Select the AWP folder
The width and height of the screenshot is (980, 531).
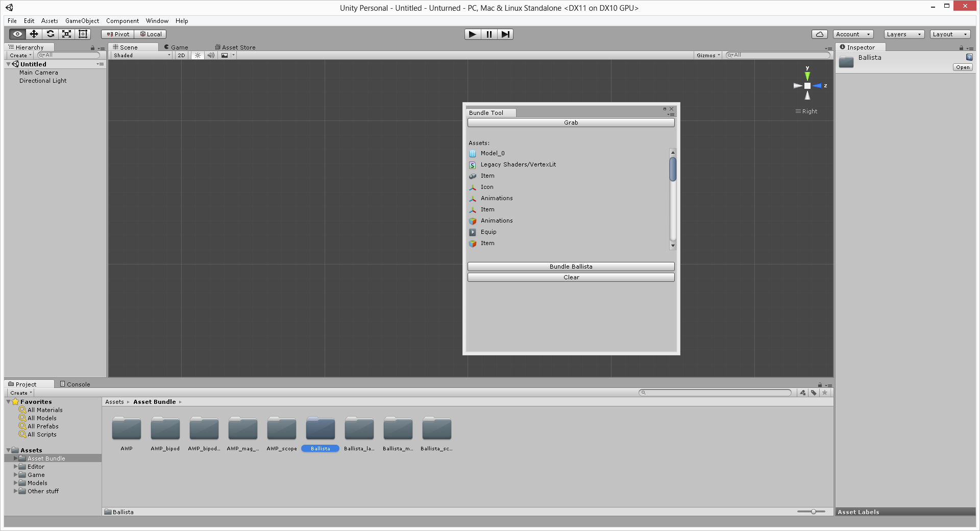point(127,433)
